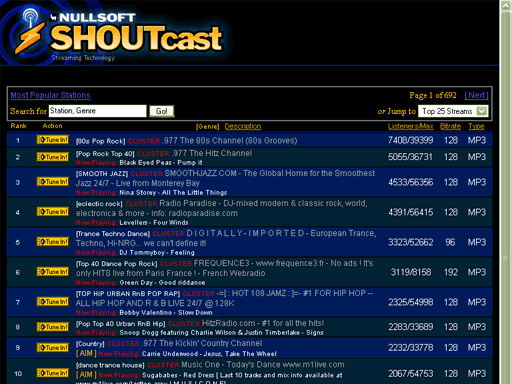Click AIM link on Music One row
The height and width of the screenshot is (384, 512).
86,375
